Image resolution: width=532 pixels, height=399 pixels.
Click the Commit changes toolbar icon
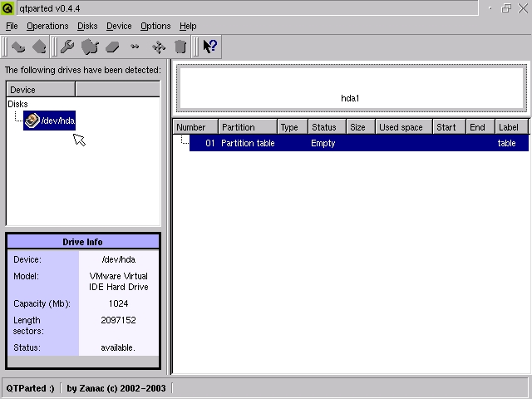[39, 47]
